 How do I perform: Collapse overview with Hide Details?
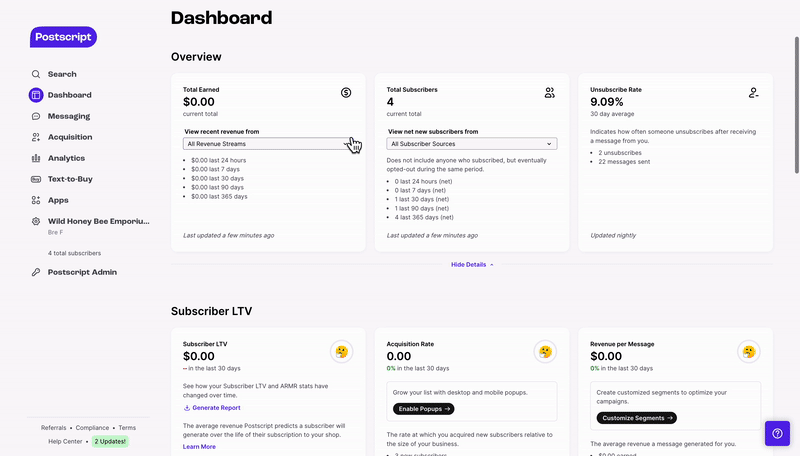[x=472, y=264]
